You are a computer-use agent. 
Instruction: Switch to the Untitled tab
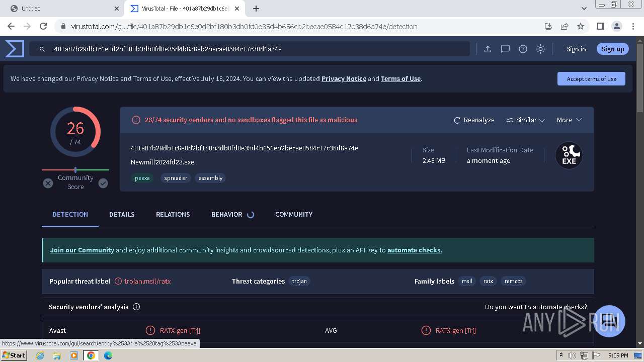(65, 9)
